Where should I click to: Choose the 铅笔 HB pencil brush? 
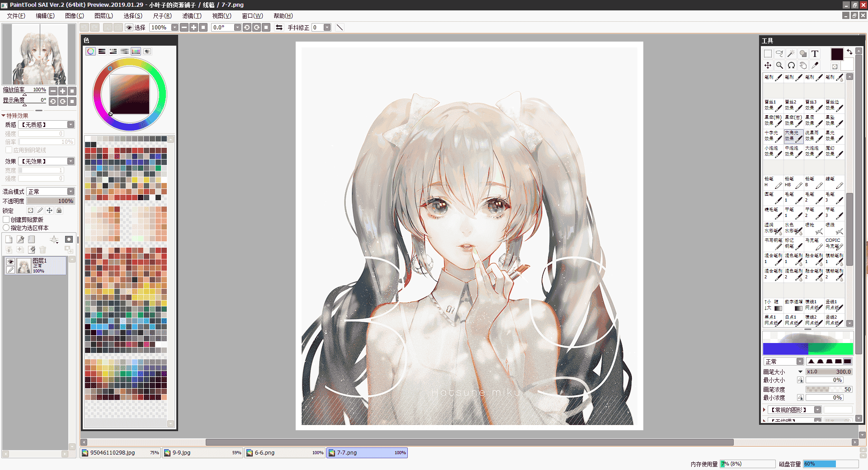[793, 182]
